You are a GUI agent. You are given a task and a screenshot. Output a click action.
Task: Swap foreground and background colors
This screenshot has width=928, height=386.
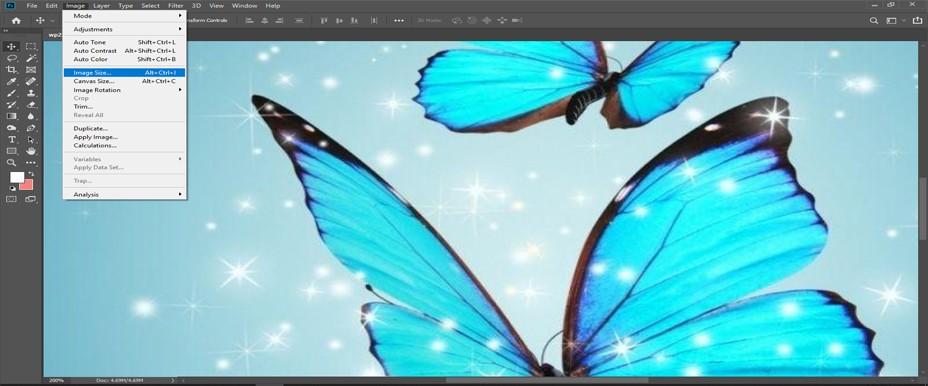[x=31, y=175]
